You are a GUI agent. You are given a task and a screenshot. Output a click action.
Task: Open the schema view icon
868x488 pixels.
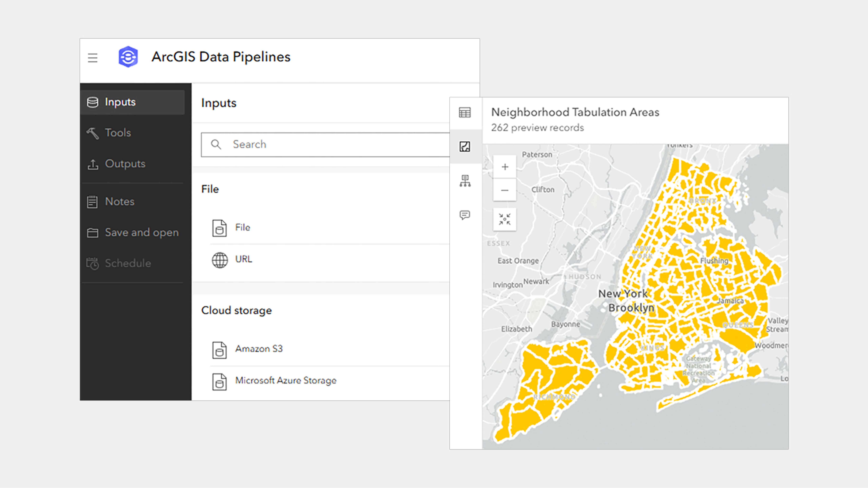[x=465, y=181]
